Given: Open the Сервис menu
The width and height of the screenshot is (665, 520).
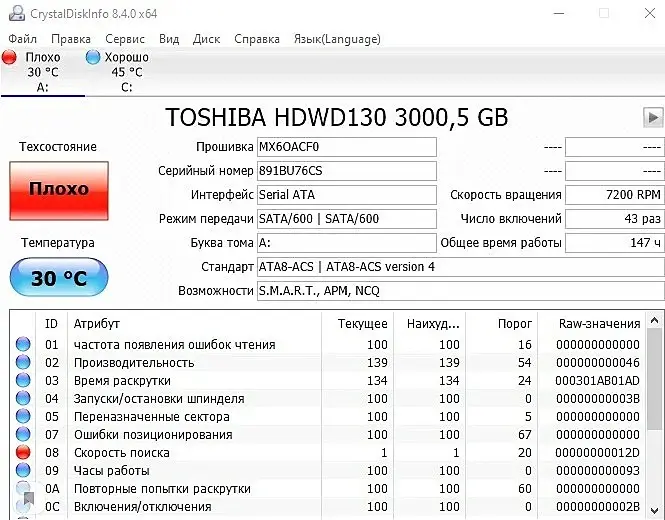Looking at the screenshot, I should pyautogui.click(x=125, y=39).
